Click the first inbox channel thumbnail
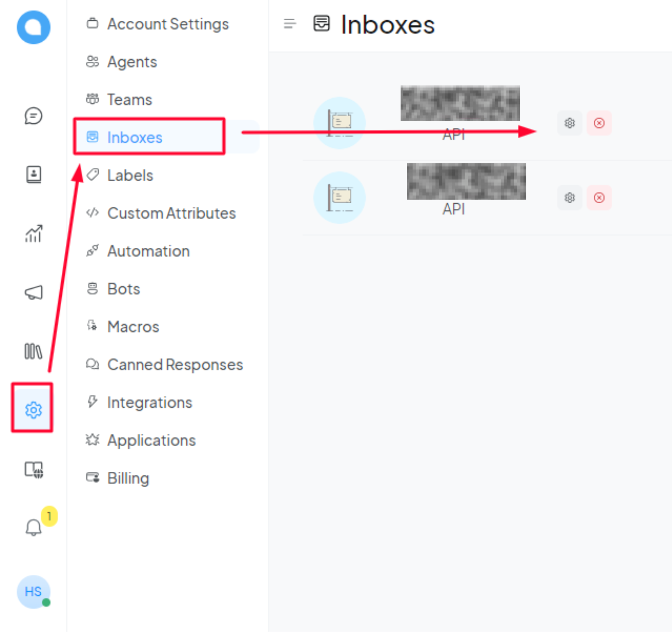 pos(340,123)
